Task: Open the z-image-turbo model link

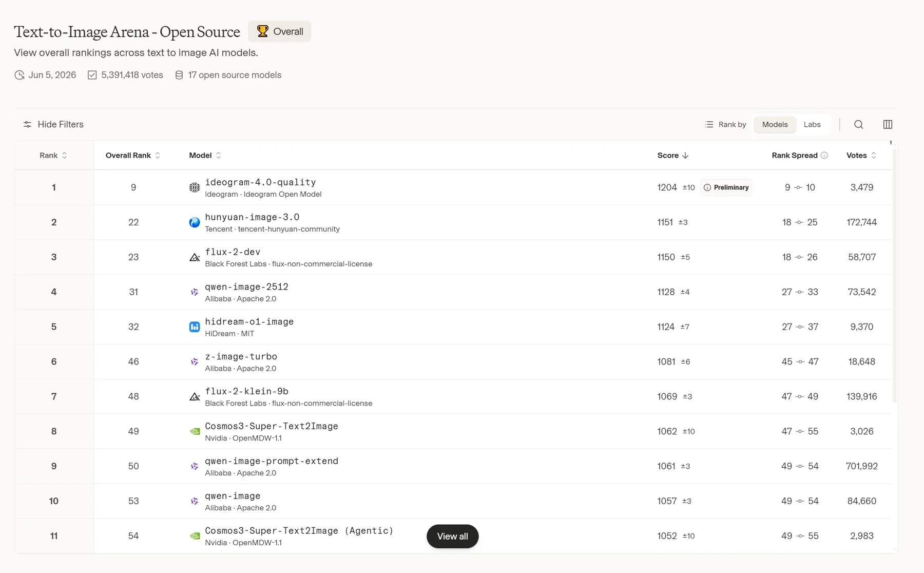Action: pos(241,357)
